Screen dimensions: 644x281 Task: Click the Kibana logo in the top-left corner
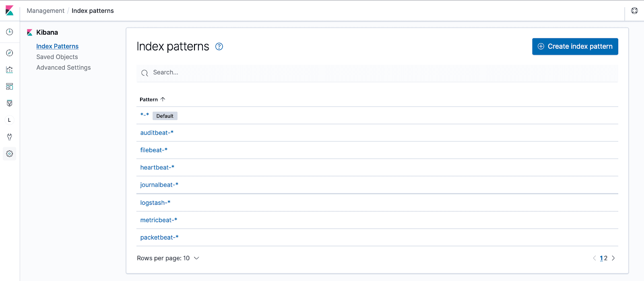[x=9, y=10]
